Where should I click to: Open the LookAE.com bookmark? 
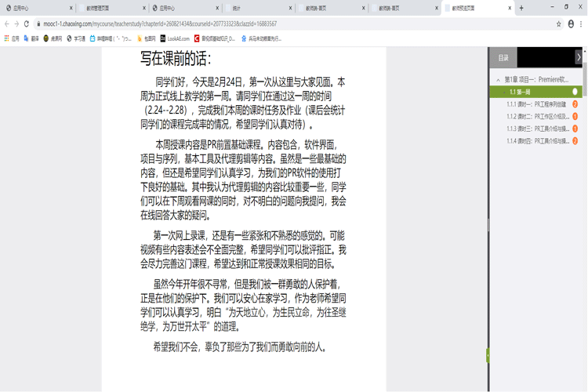(x=176, y=38)
